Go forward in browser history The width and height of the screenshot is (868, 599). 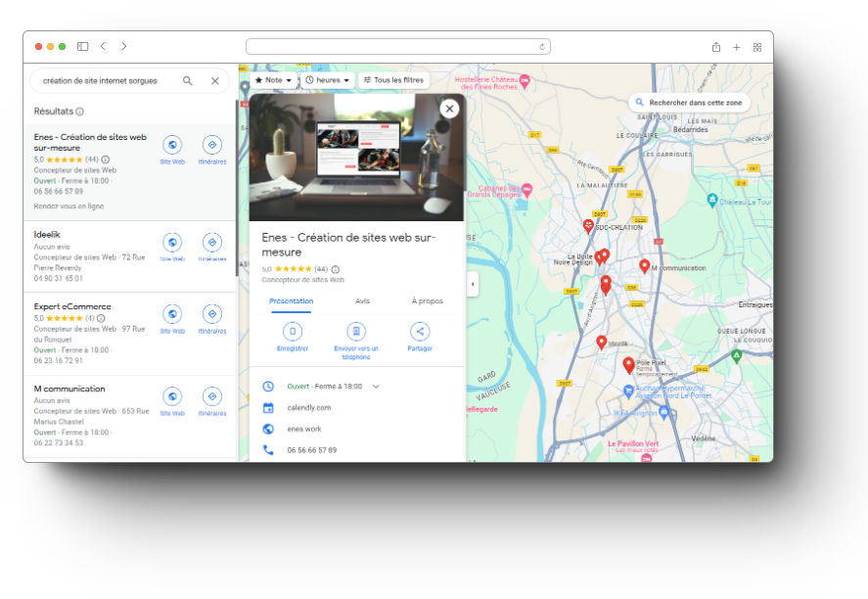coord(123,47)
